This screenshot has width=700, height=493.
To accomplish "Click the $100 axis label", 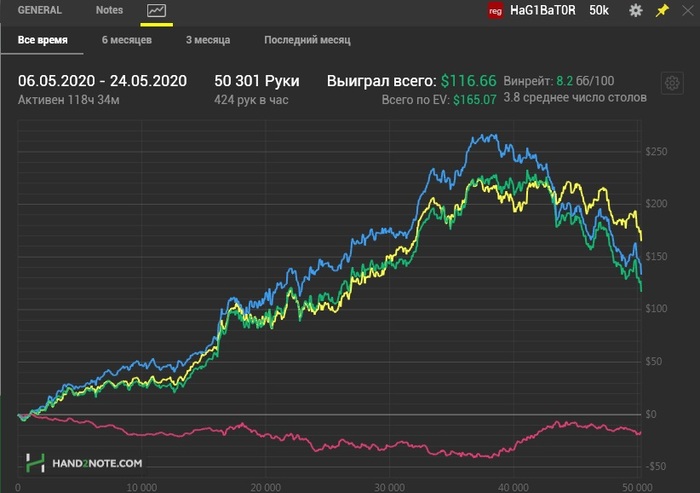I will 656,309.
